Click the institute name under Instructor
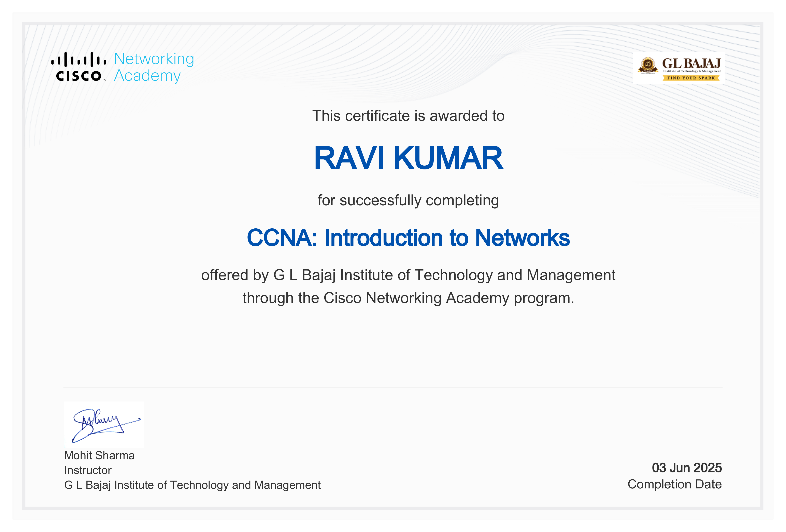Screen dimensions: 786x532 192,485
